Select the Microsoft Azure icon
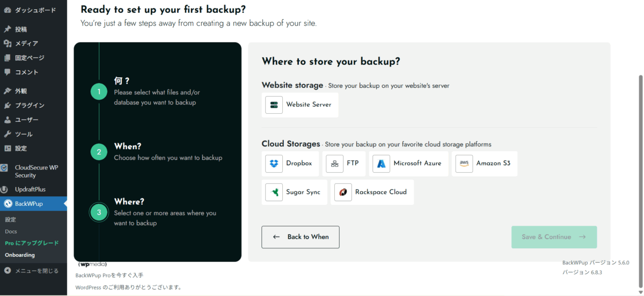This screenshot has height=296, width=644. tap(381, 164)
